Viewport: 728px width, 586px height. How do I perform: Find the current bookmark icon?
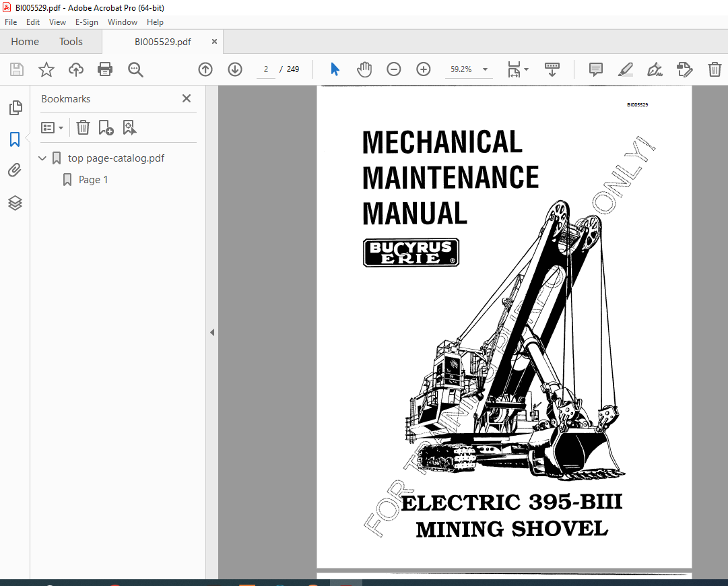click(x=129, y=127)
